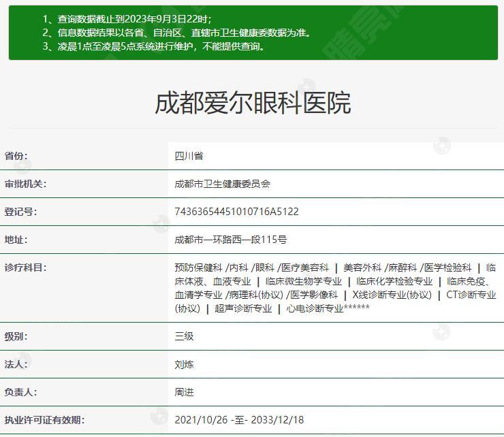Select the notice line about data cutoff 2023年9月3日22时
This screenshot has width=504, height=437.
pyautogui.click(x=127, y=19)
